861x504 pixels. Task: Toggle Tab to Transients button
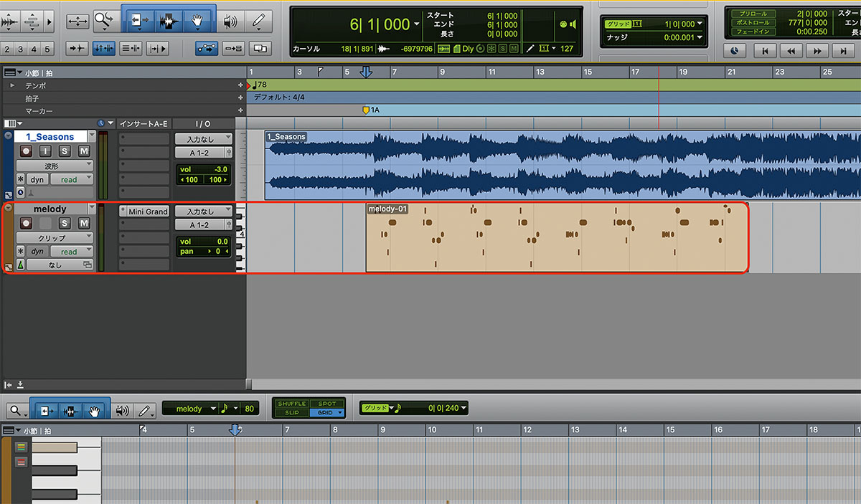(x=76, y=49)
